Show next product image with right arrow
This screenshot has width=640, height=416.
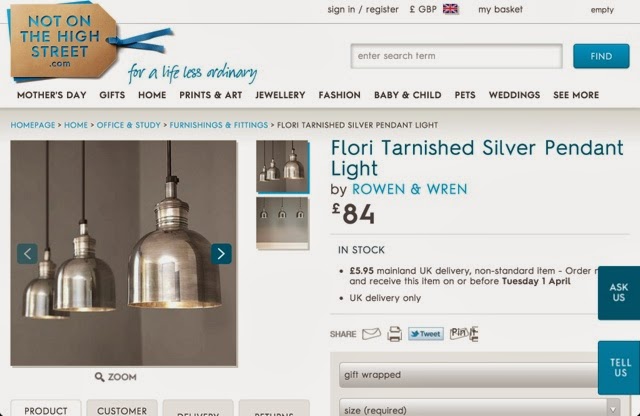pyautogui.click(x=221, y=254)
